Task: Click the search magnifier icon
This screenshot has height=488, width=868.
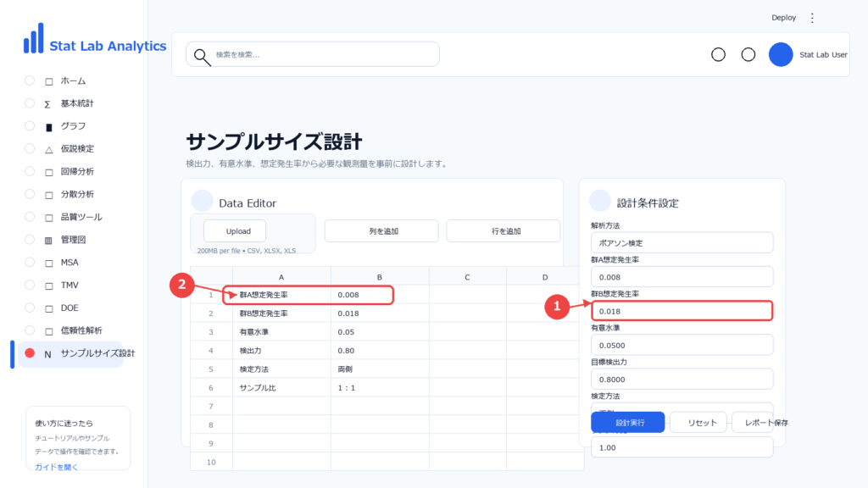Action: [202, 57]
